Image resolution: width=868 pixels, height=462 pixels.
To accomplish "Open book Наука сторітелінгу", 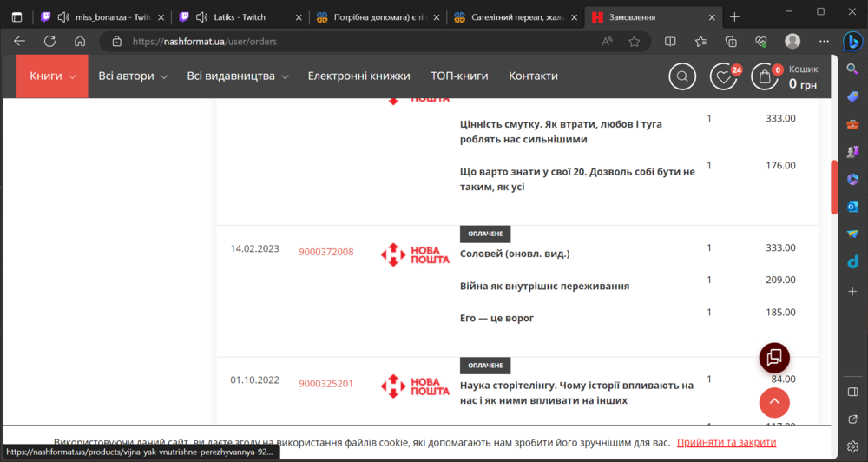I will [x=577, y=393].
